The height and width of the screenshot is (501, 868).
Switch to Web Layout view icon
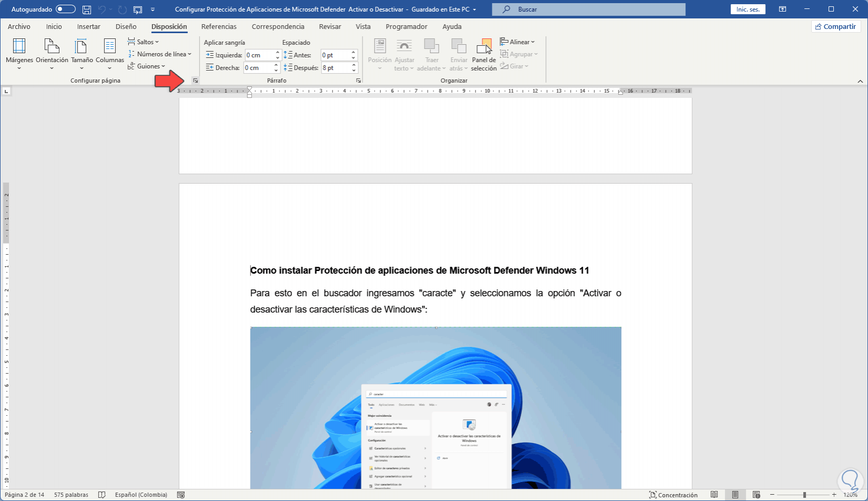(756, 495)
